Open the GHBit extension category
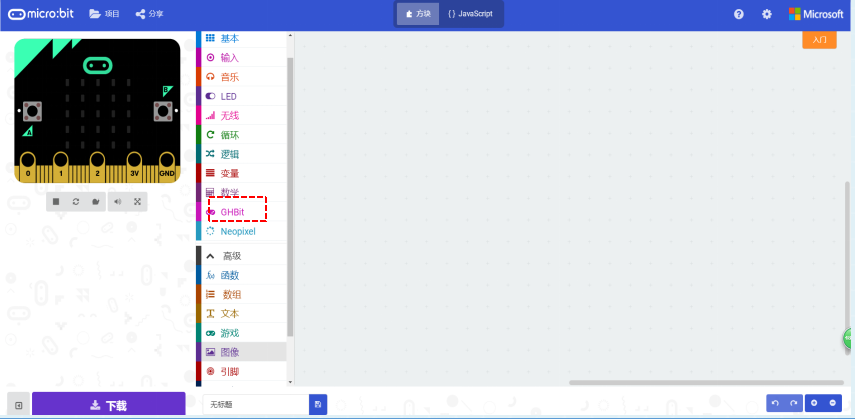Screen dimensions: 855x419 [241, 212]
